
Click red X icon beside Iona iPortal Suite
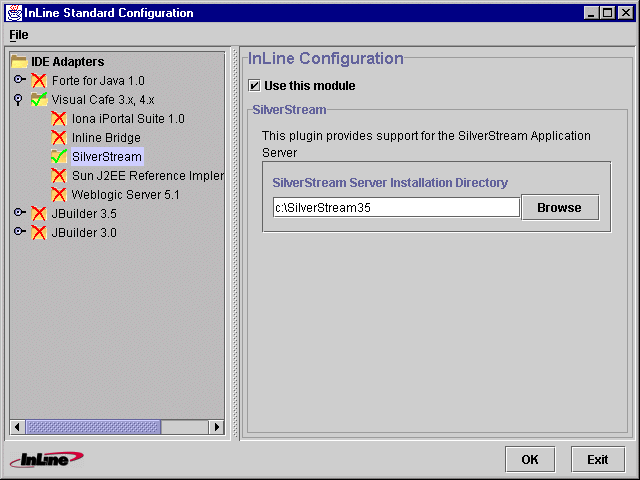[x=59, y=119]
